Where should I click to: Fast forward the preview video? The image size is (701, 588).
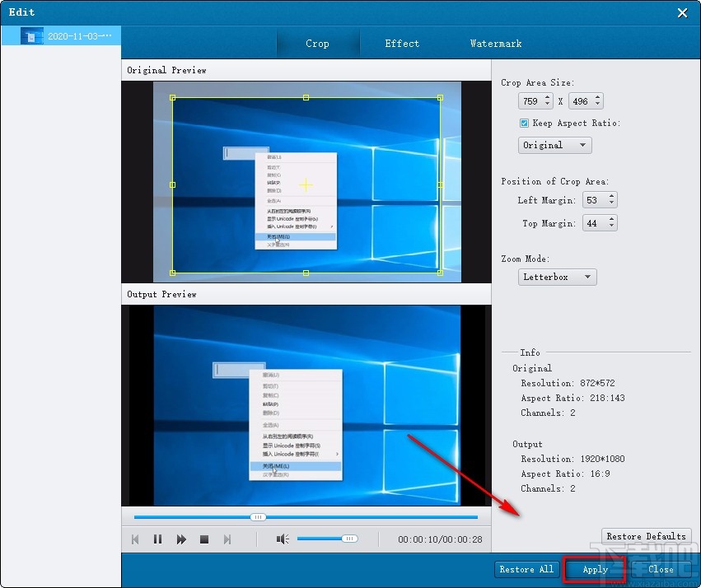181,539
